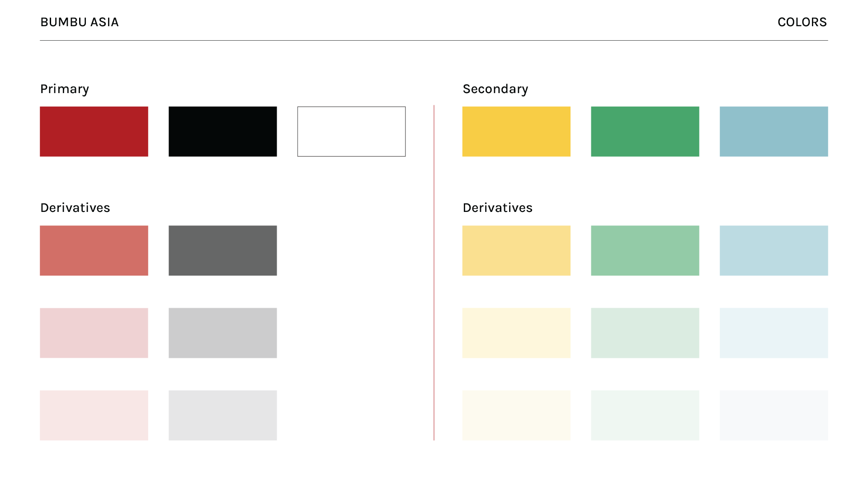868x488 pixels.
Task: Click the dark gray derivative swatch
Action: tap(222, 250)
